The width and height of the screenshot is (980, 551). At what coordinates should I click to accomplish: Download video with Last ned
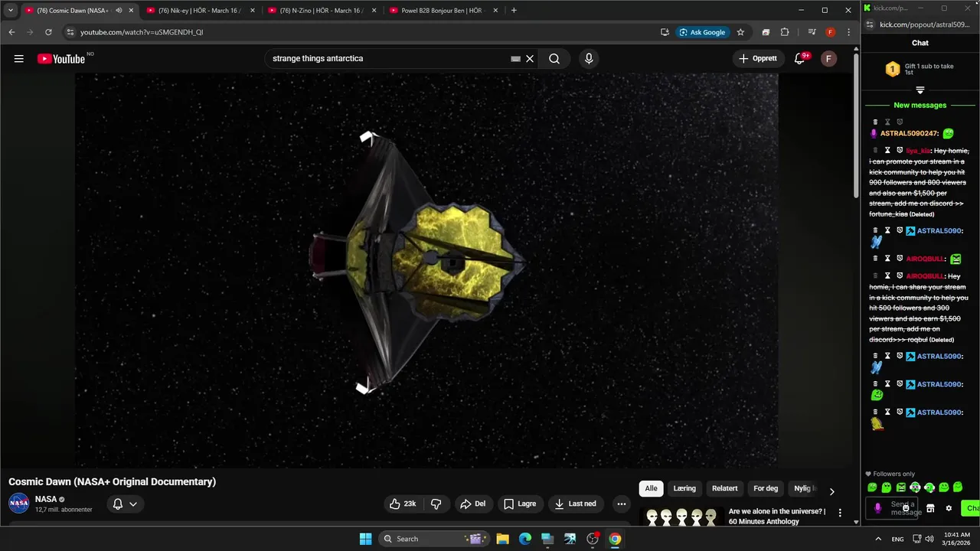(x=576, y=504)
